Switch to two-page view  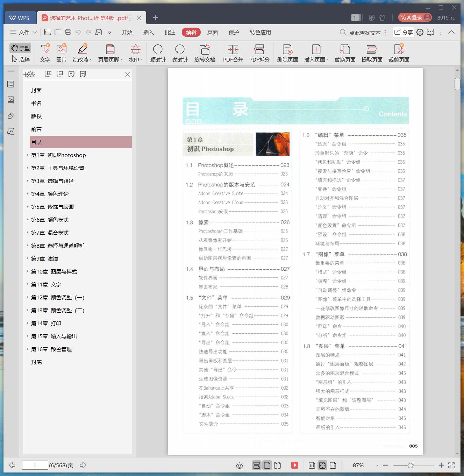(278, 465)
